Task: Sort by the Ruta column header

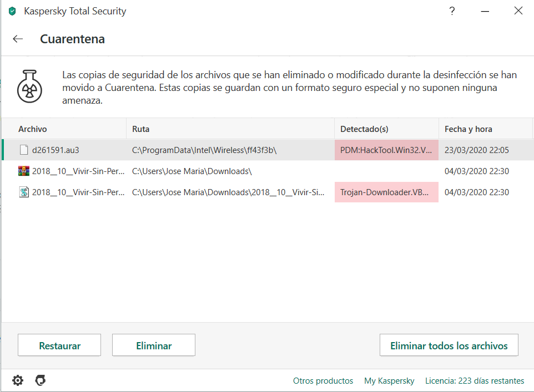Action: (140, 129)
